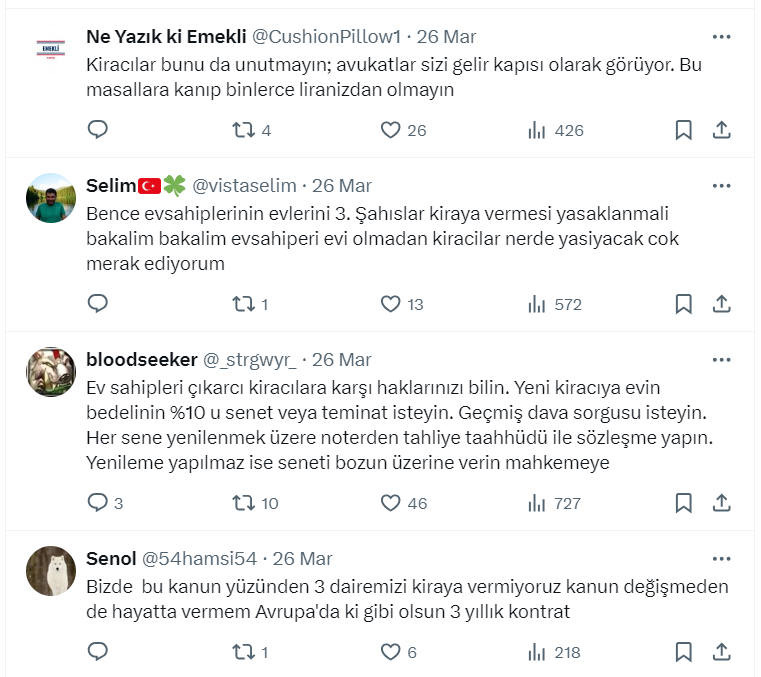Open the @vistaselim profile link

click(x=244, y=186)
